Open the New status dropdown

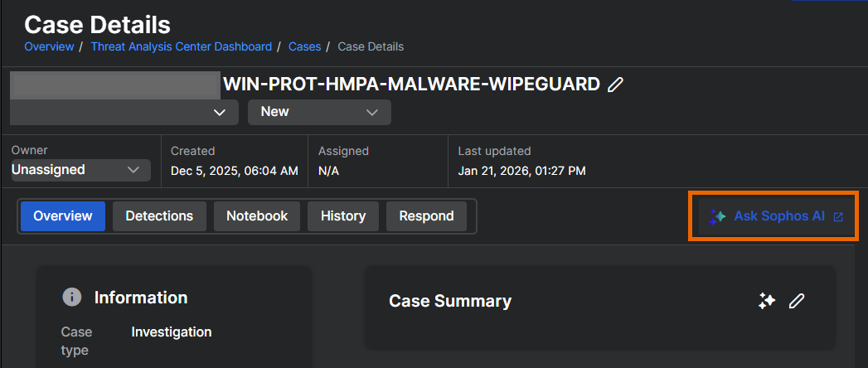(319, 112)
